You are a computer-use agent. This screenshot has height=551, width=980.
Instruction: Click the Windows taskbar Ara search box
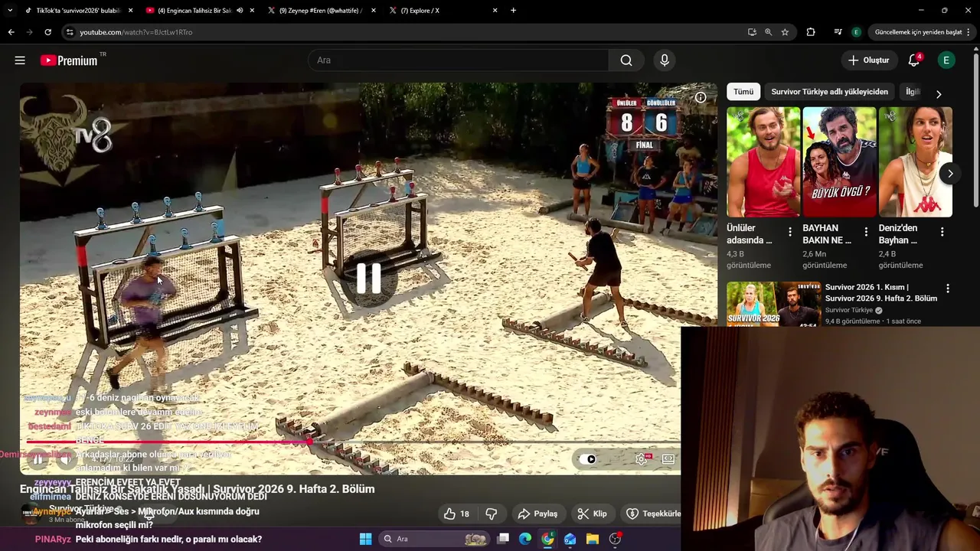tap(434, 539)
